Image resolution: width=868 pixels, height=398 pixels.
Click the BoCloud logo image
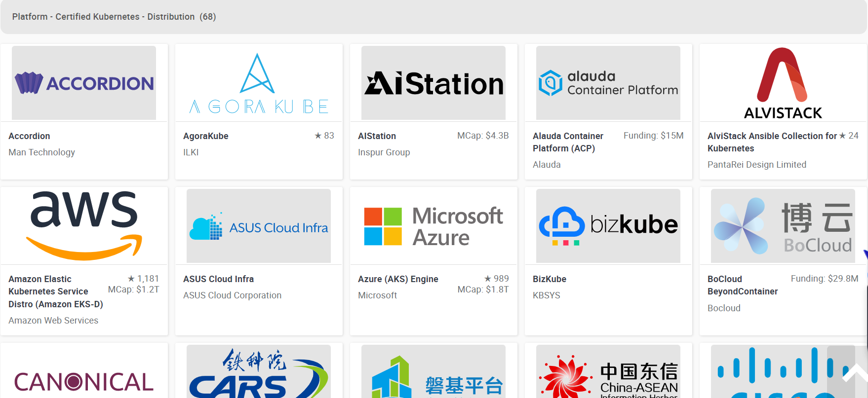[783, 226]
